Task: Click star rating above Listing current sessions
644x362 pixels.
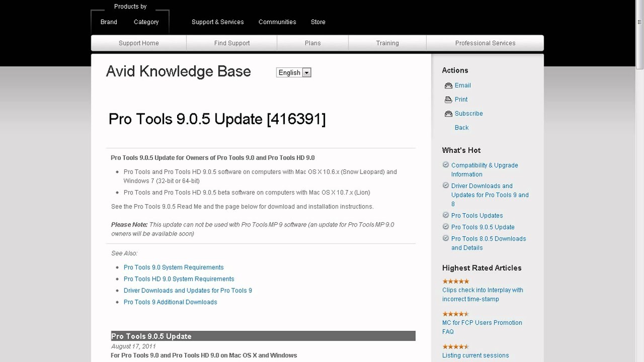Action: 456,346
